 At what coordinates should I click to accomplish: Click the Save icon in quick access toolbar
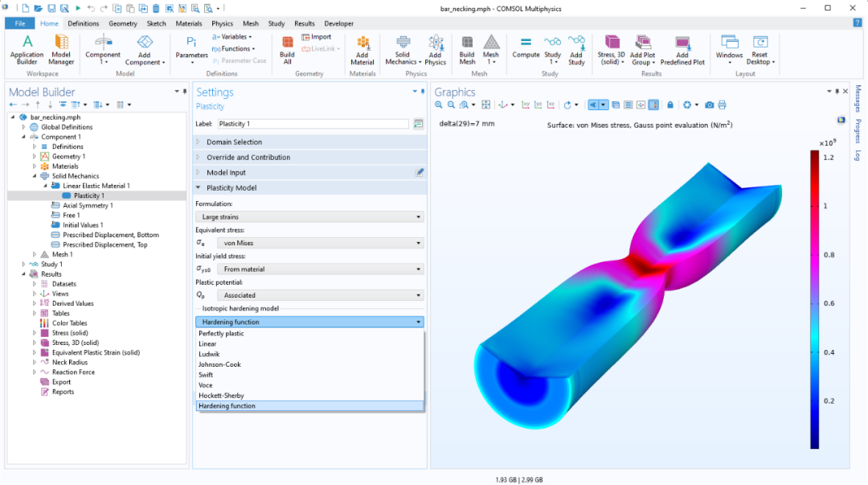tap(51, 8)
